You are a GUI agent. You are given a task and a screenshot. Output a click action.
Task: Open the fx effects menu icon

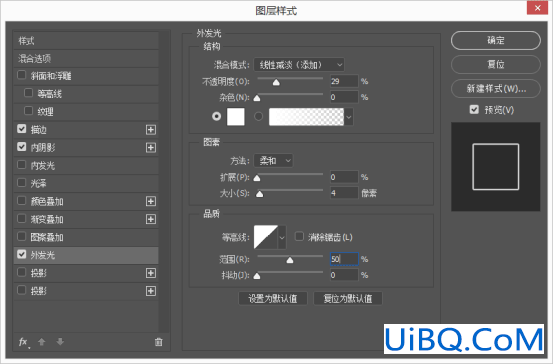[x=23, y=342]
